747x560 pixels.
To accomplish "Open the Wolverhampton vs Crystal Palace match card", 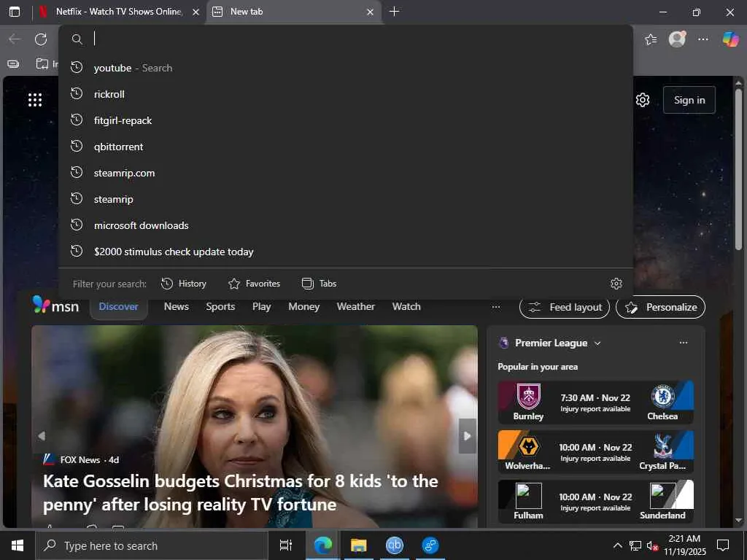I will tap(595, 452).
